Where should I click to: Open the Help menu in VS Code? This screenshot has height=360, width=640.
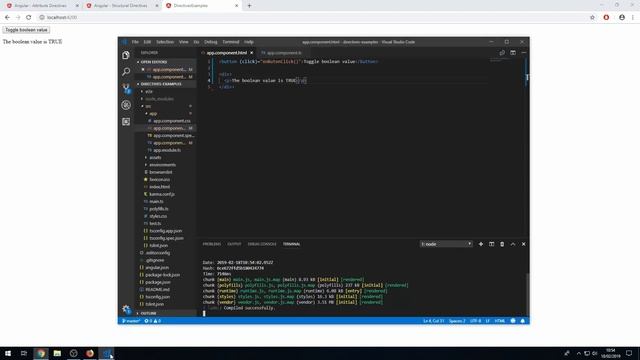click(x=249, y=42)
